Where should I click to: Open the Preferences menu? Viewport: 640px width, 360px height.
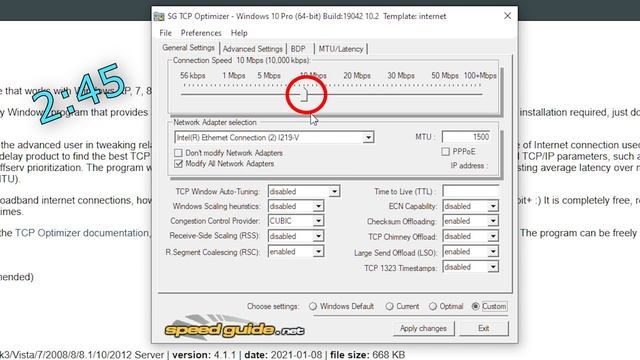[x=201, y=33]
